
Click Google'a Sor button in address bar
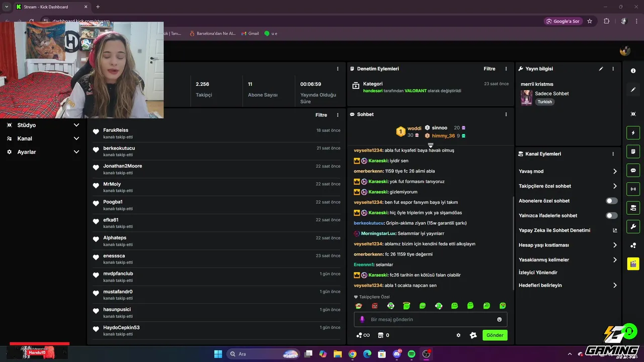(x=562, y=21)
